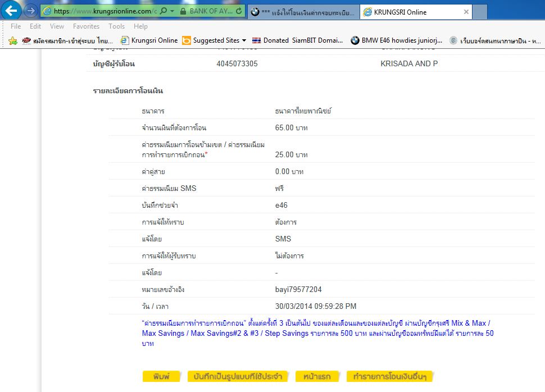
Task: Click the ทำรายการโอนเงินอื่นๆ button
Action: click(389, 376)
